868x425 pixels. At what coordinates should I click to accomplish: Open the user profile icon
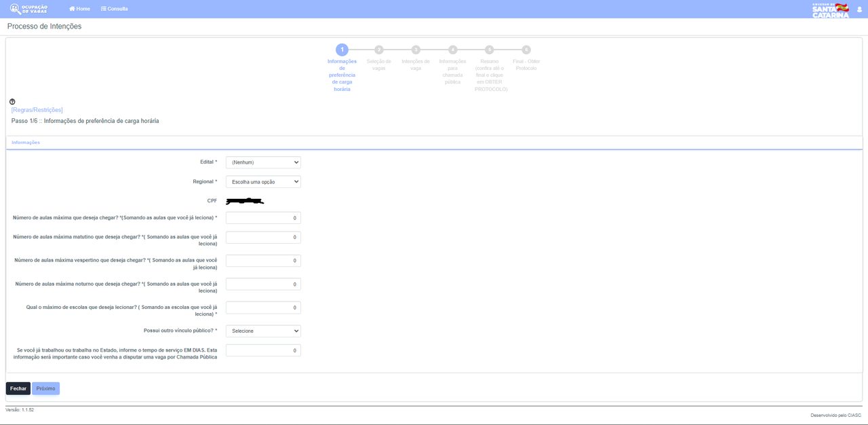(x=859, y=9)
